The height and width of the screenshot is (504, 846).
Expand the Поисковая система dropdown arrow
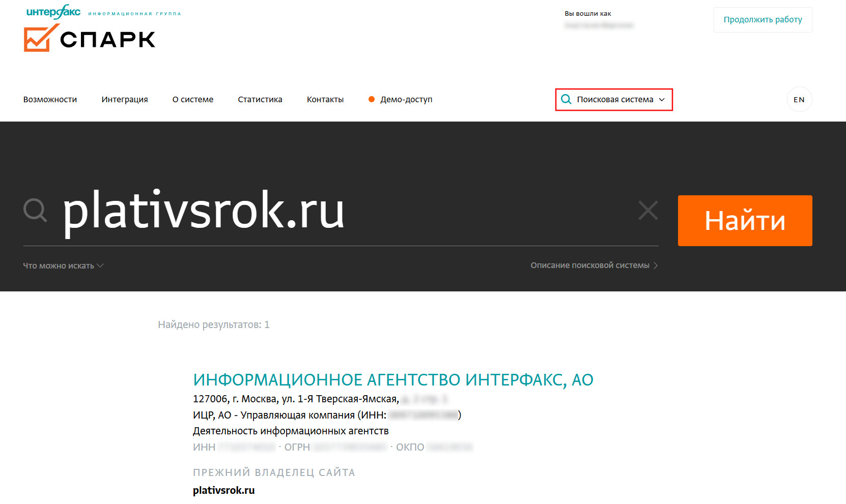[662, 100]
